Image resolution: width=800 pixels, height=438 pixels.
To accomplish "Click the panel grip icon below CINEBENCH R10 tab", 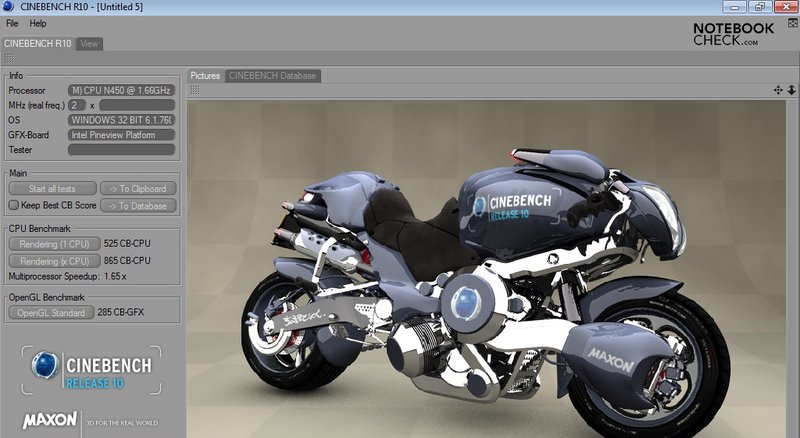I will tap(9, 58).
